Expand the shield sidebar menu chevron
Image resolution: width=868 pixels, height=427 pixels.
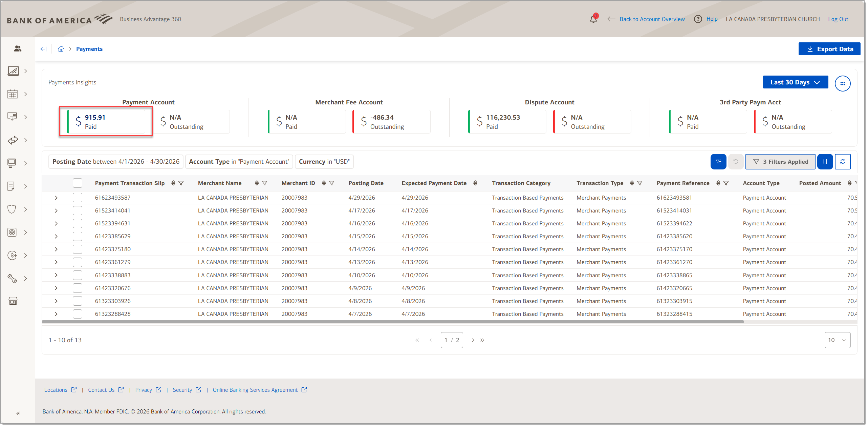pos(25,209)
